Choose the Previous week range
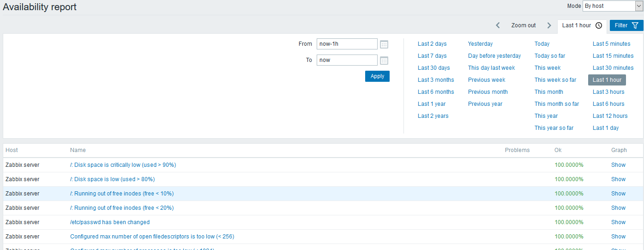Screen dimensions: 644x250 click(487, 80)
